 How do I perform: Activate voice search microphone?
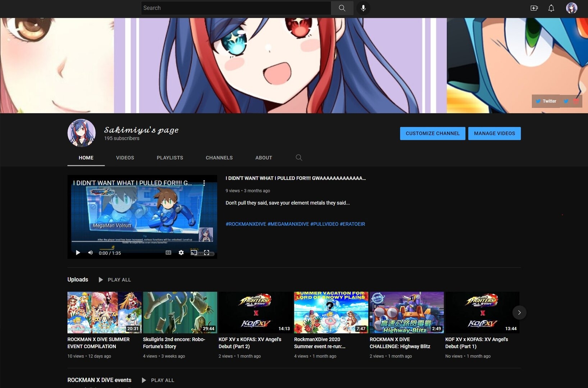[363, 8]
